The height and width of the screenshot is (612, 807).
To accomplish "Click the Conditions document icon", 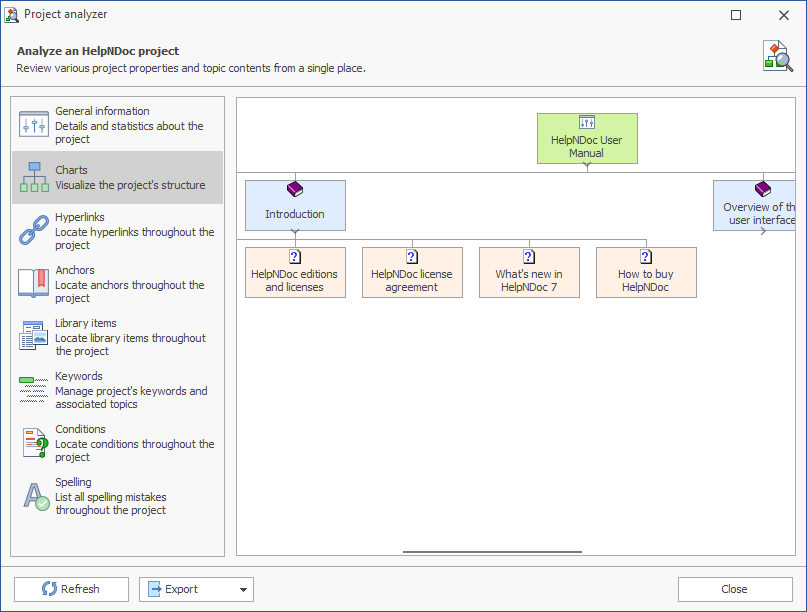I will click(35, 442).
